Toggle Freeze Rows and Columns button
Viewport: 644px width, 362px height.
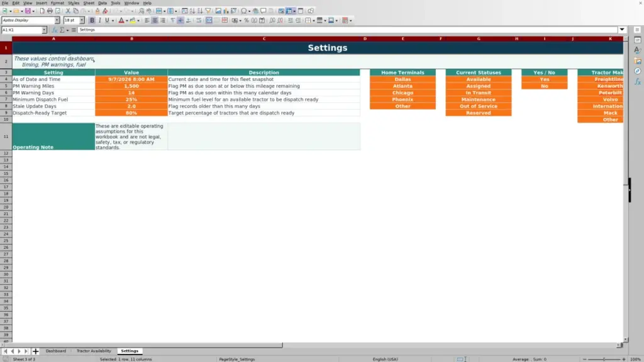pyautogui.click(x=289, y=11)
